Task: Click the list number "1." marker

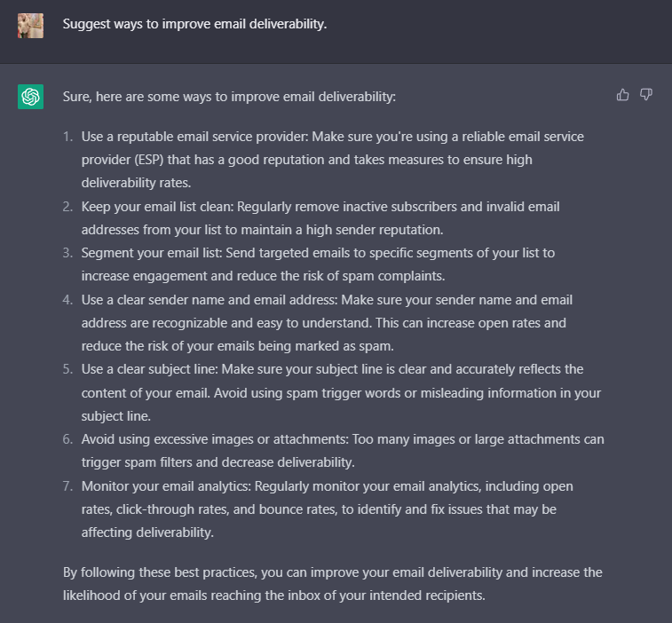Action: [x=68, y=137]
